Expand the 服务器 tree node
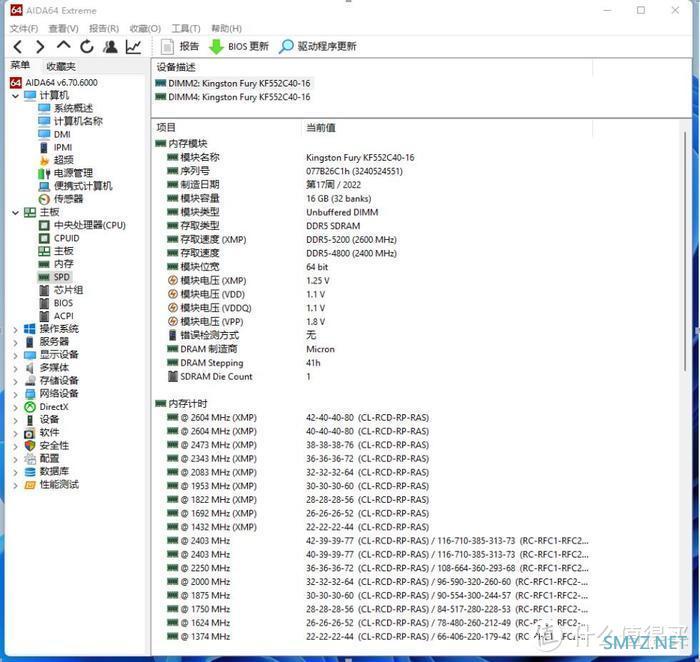This screenshot has height=662, width=700. (16, 343)
